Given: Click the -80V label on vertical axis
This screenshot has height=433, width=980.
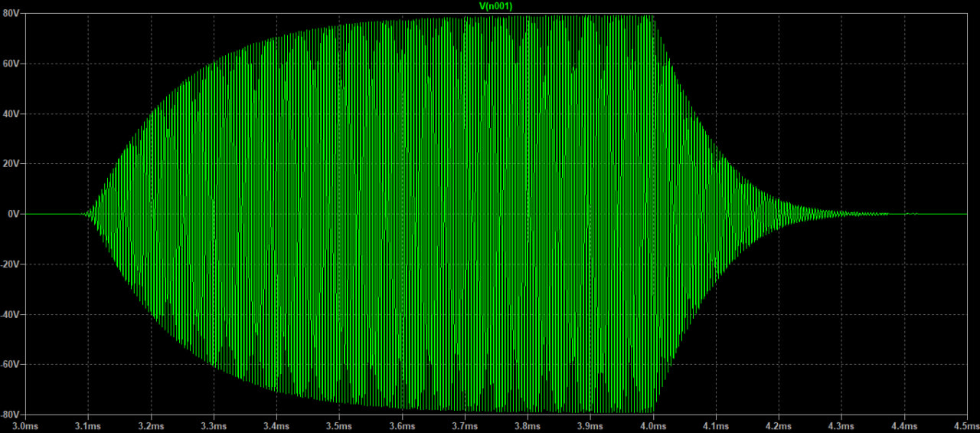Looking at the screenshot, I should click(x=11, y=414).
